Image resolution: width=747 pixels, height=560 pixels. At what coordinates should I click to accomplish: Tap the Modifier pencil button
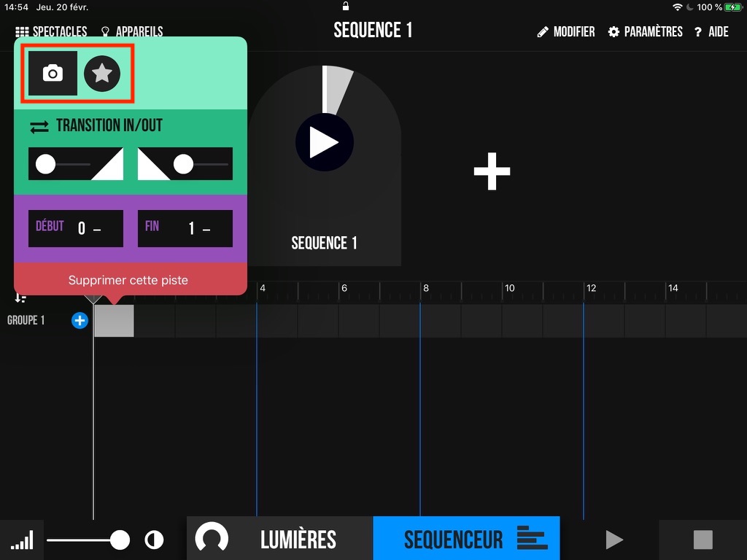566,32
